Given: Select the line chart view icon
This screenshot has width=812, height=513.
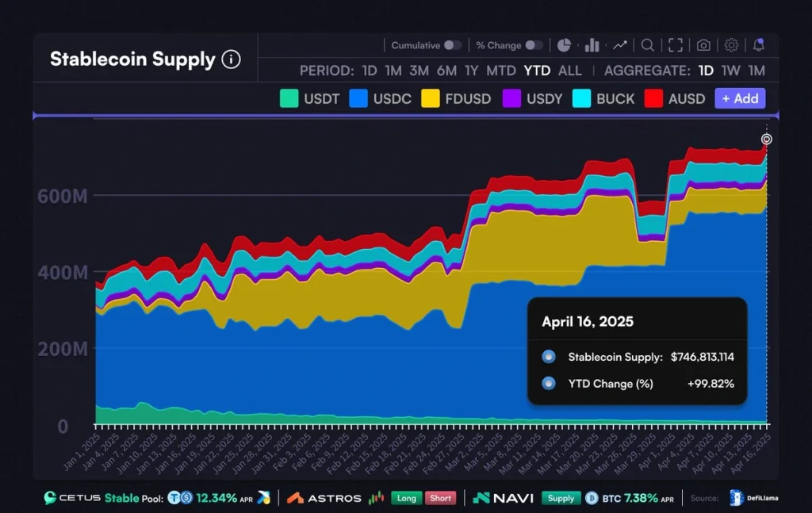Looking at the screenshot, I should (620, 45).
